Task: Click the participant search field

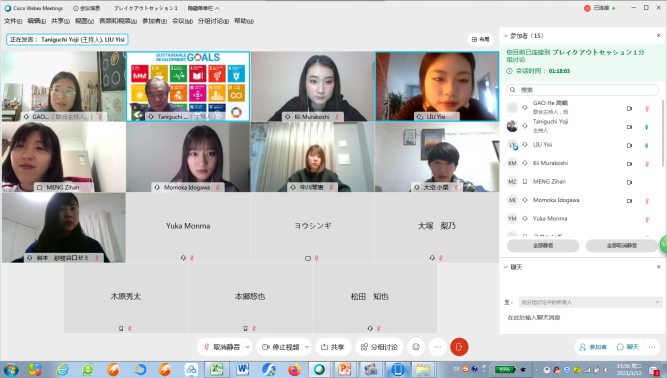Action: [x=582, y=90]
